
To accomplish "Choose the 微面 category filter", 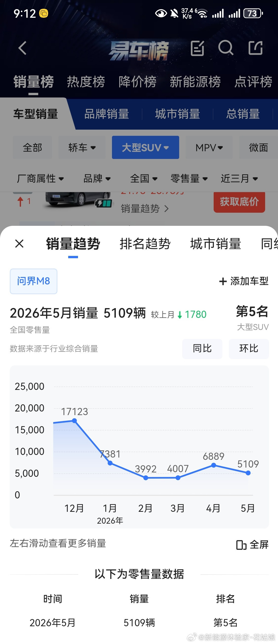I will pyautogui.click(x=258, y=148).
